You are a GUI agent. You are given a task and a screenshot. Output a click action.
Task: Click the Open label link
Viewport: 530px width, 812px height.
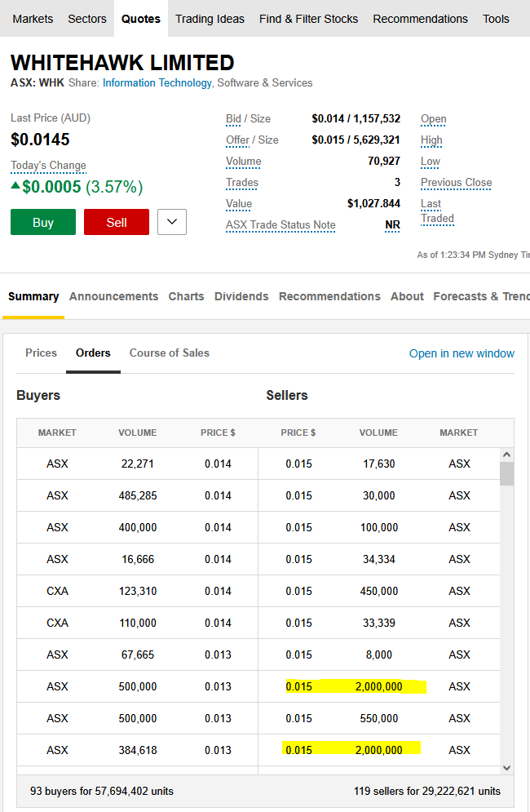click(433, 119)
